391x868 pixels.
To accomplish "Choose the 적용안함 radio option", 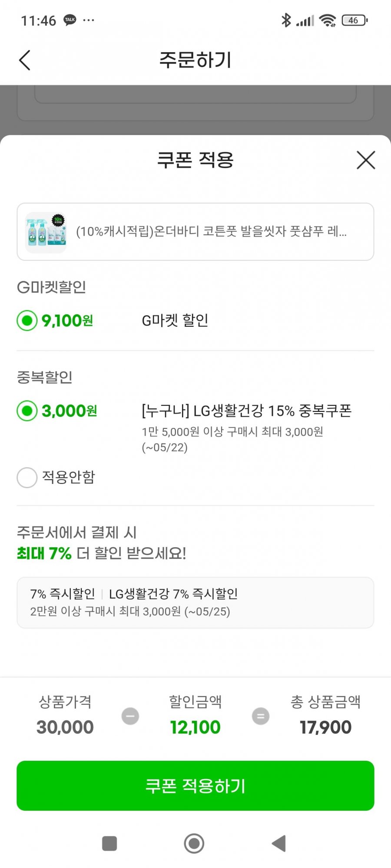I will pos(27,477).
